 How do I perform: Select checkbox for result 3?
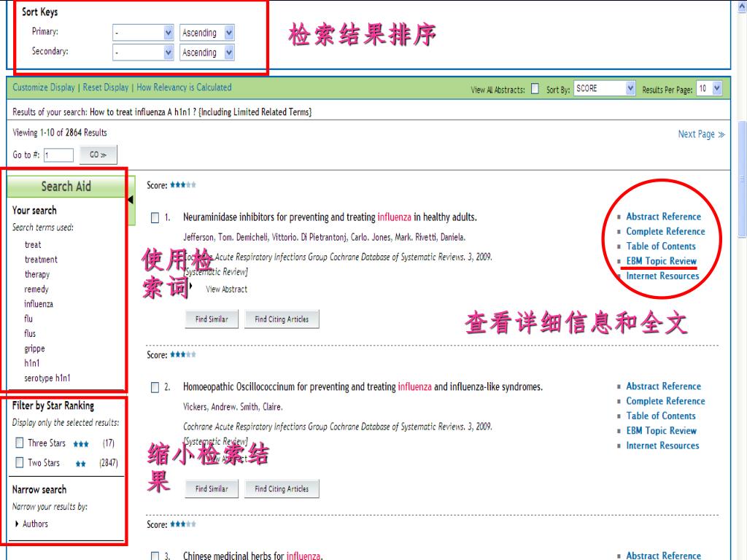pyautogui.click(x=155, y=556)
